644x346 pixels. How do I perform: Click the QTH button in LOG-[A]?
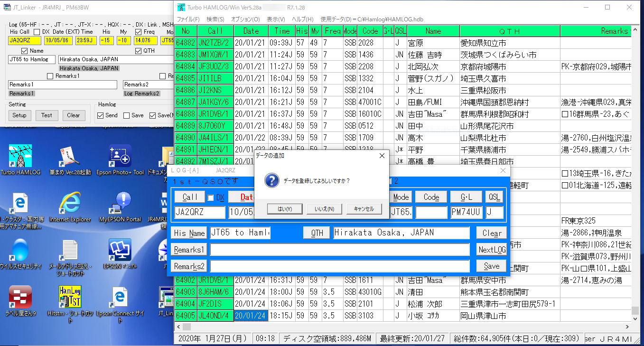[x=317, y=233]
